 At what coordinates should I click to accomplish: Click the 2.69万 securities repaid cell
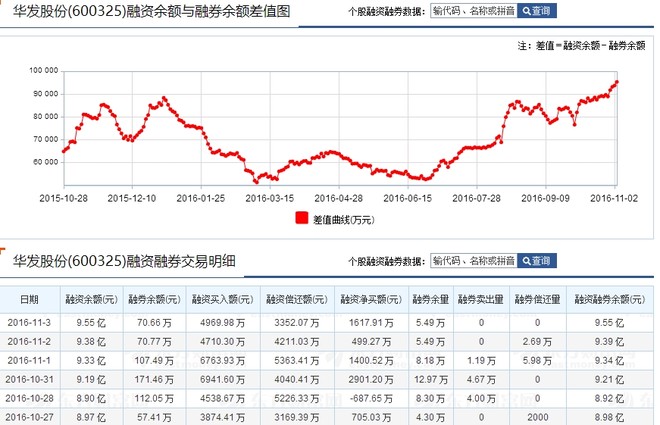pyautogui.click(x=538, y=341)
